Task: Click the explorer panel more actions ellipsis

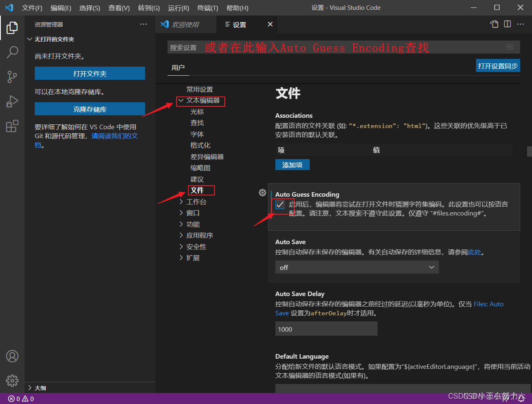Action: [143, 25]
